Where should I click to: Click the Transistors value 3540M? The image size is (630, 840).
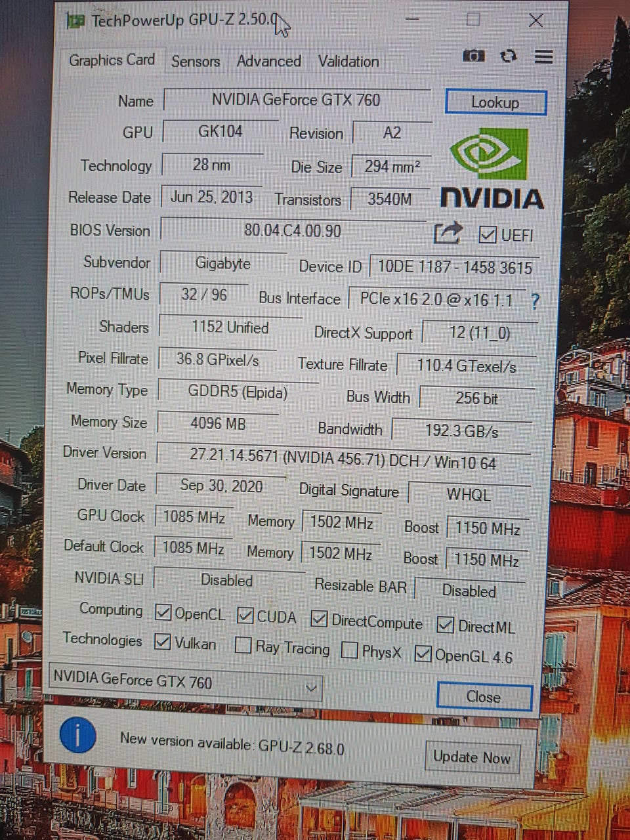tap(390, 199)
